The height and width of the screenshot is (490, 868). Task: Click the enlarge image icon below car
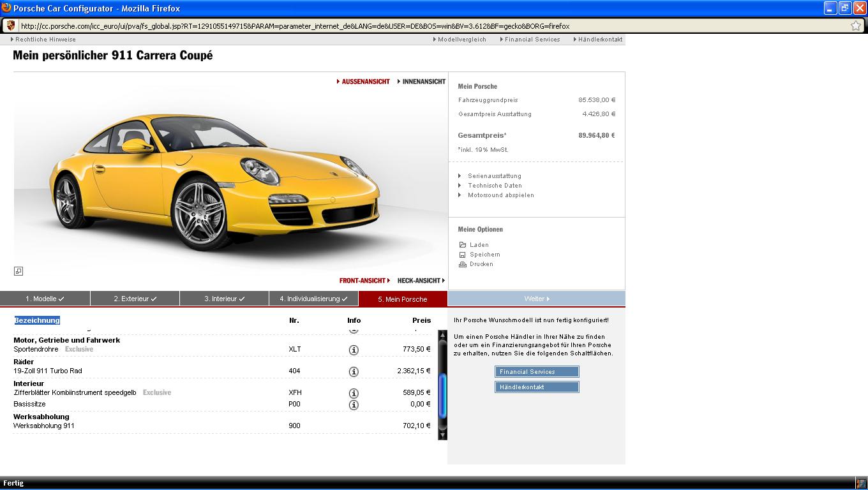19,271
